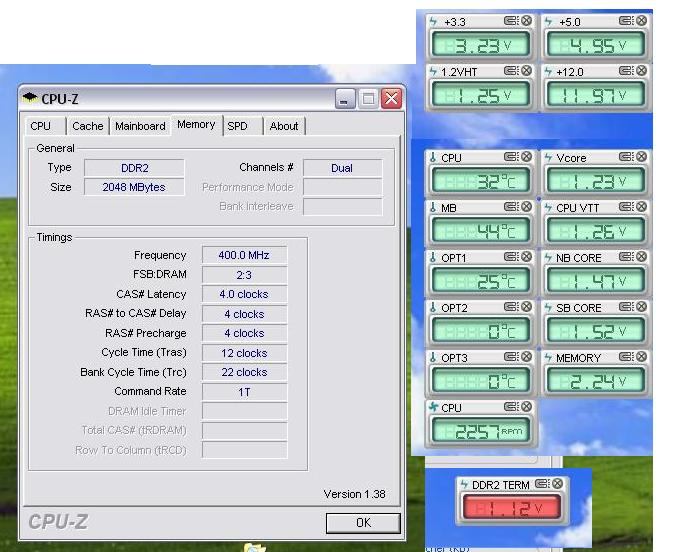Switch to the Cache tab
This screenshot has width=679, height=552.
pyautogui.click(x=87, y=126)
